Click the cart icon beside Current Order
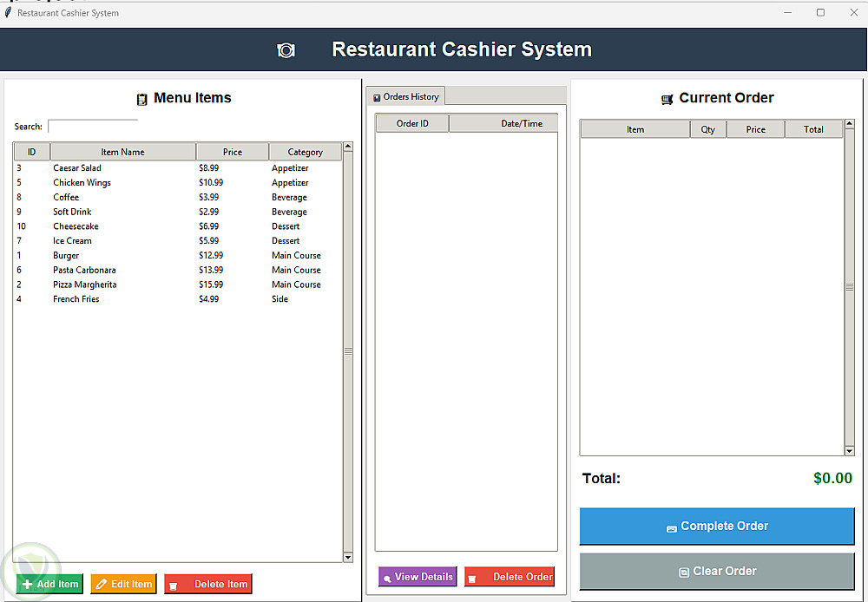Image resolution: width=868 pixels, height=602 pixels. 667,99
